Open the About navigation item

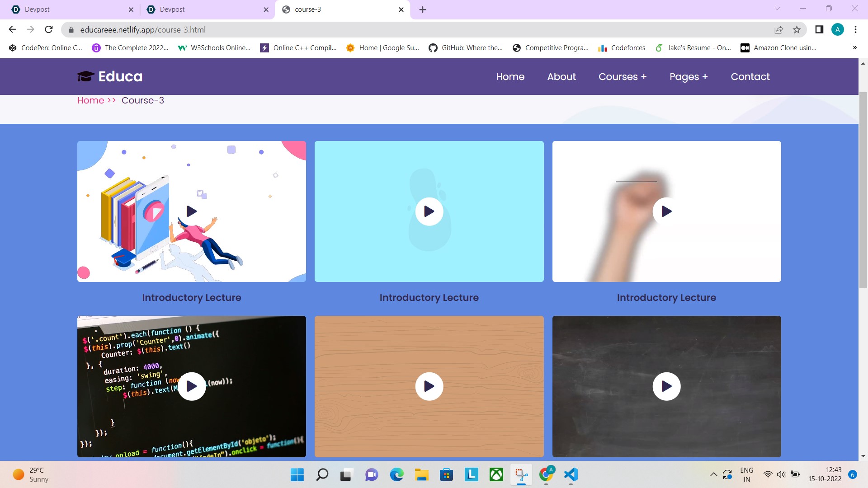tap(561, 77)
